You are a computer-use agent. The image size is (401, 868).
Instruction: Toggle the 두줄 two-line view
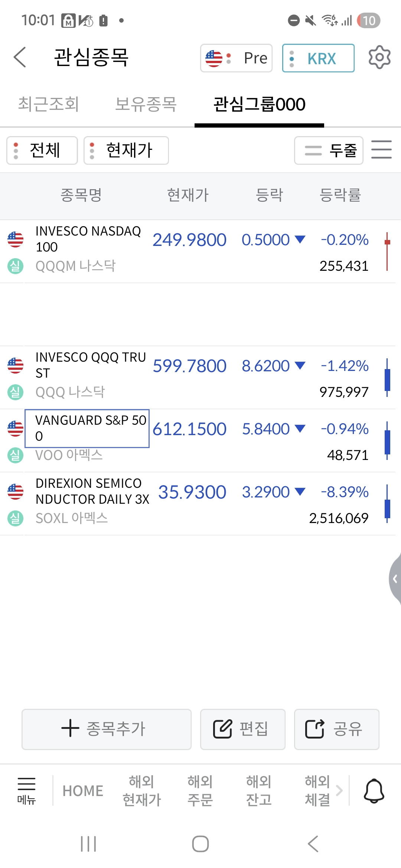pyautogui.click(x=329, y=150)
